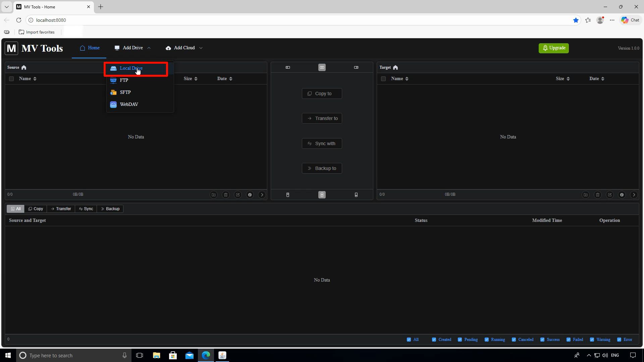Select the right-panel layout view
Screen dimensions: 644x362
(356, 67)
